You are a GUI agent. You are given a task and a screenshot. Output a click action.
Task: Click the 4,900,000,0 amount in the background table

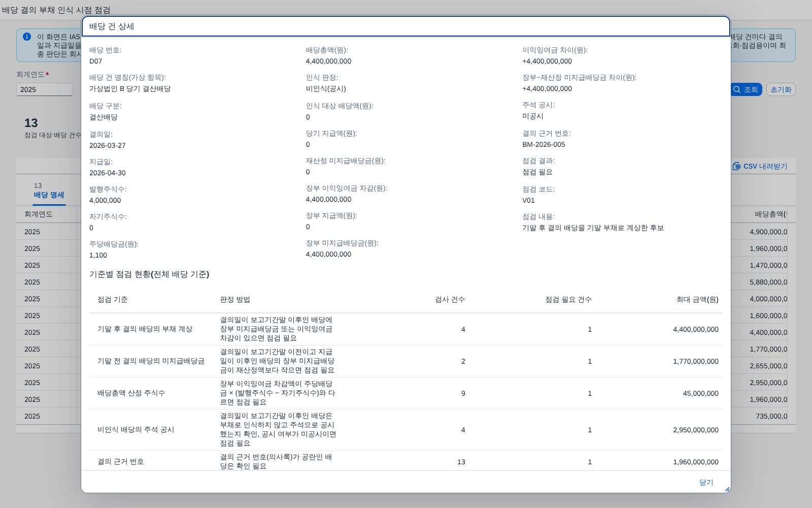(x=768, y=232)
